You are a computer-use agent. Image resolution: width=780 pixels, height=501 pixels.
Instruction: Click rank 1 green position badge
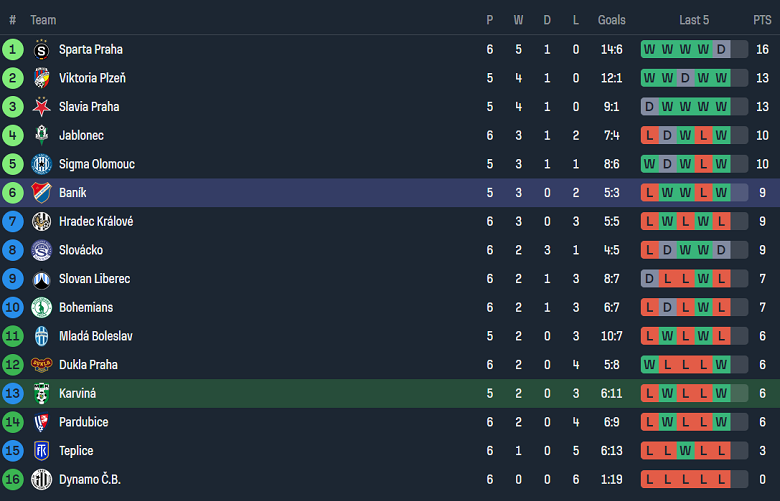[13, 49]
